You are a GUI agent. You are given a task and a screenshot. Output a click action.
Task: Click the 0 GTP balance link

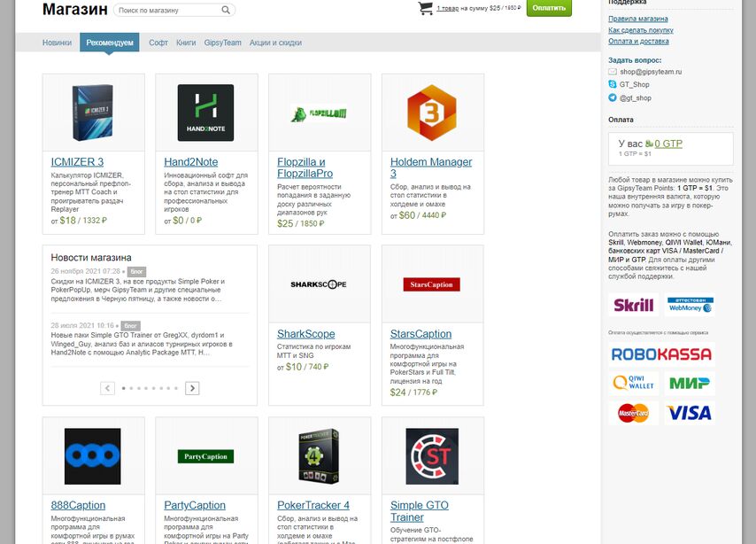pyautogui.click(x=668, y=144)
